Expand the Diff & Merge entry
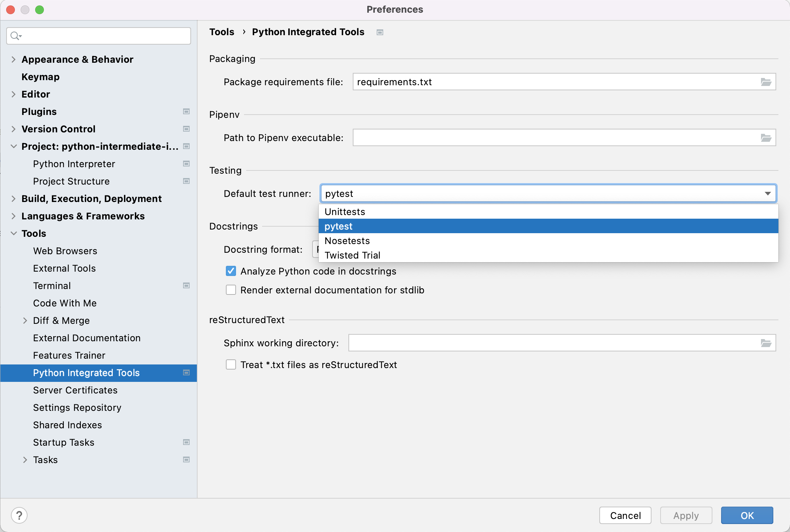790x532 pixels. 25,320
